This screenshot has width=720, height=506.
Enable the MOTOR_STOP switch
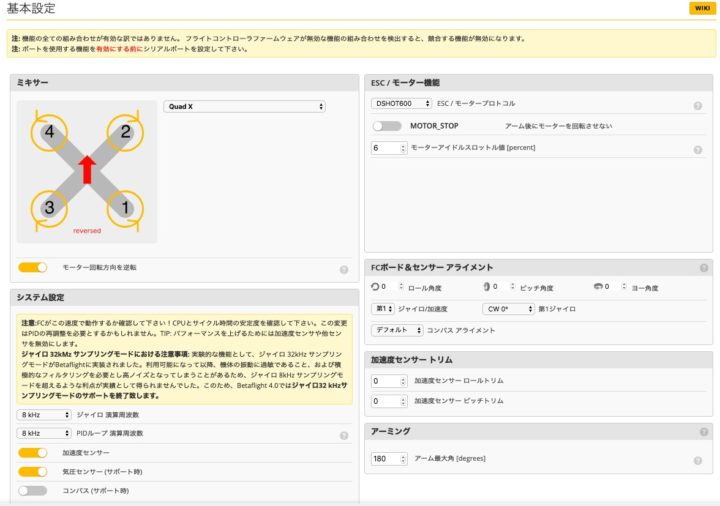click(386, 126)
